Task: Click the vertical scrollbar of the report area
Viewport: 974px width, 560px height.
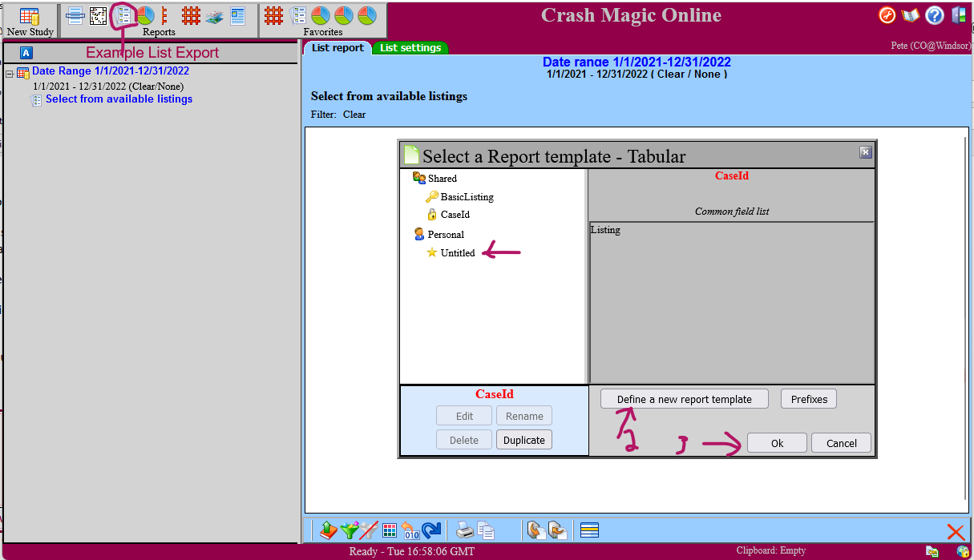Action: (965, 319)
